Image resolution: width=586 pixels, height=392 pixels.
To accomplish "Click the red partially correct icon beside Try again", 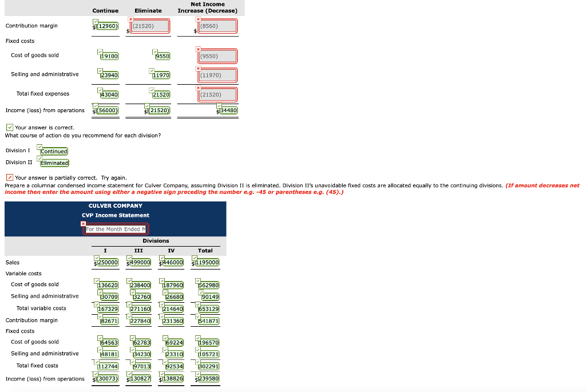I will click(10, 177).
